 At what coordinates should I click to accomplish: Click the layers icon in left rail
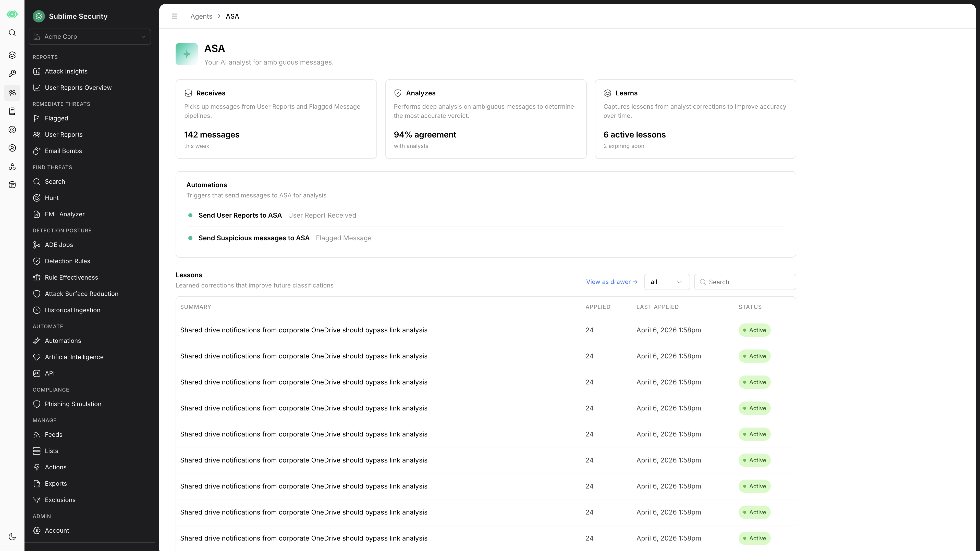click(x=12, y=55)
